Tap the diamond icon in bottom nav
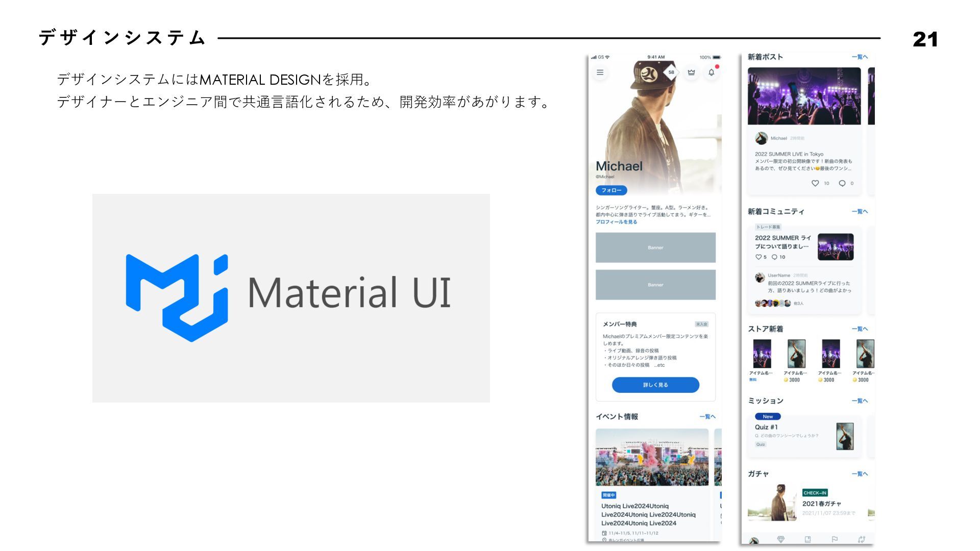The image size is (980, 551). click(780, 539)
